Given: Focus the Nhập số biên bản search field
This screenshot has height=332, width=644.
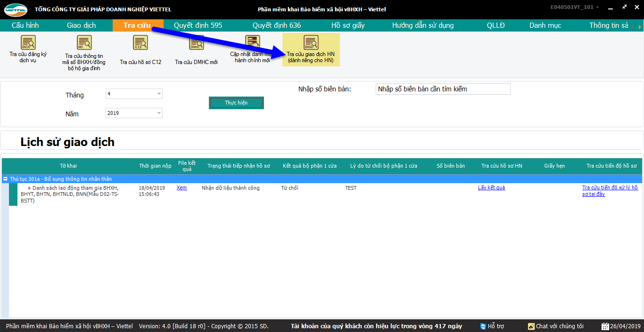Looking at the screenshot, I should click(443, 89).
